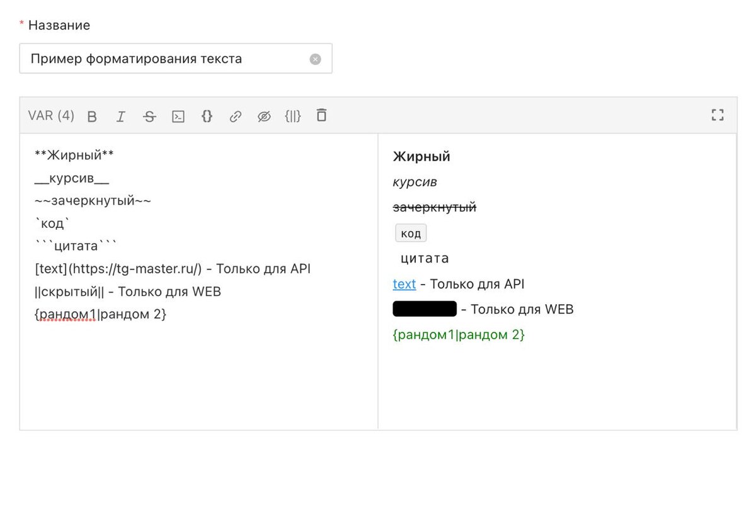Apply bold formatting from toolbar

(x=92, y=116)
